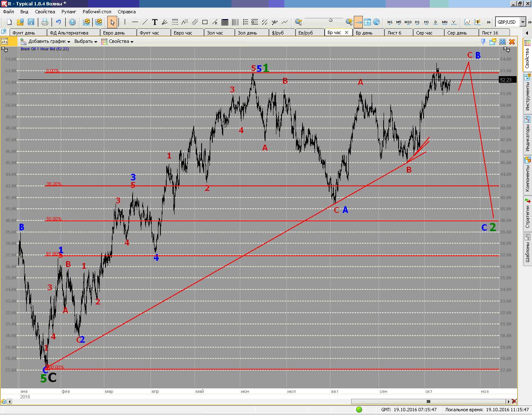Toggle the H1 timeframe button
Screen dimensions: 532x415
click(x=417, y=22)
